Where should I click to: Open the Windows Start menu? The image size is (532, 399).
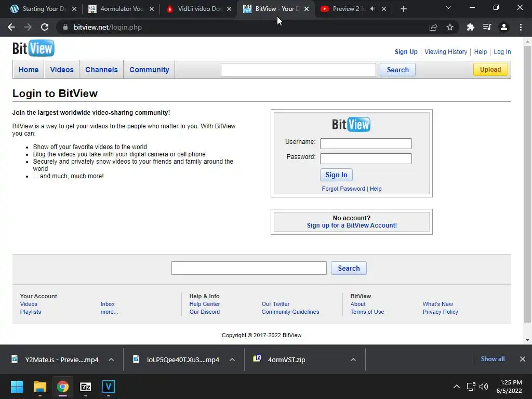point(17,387)
